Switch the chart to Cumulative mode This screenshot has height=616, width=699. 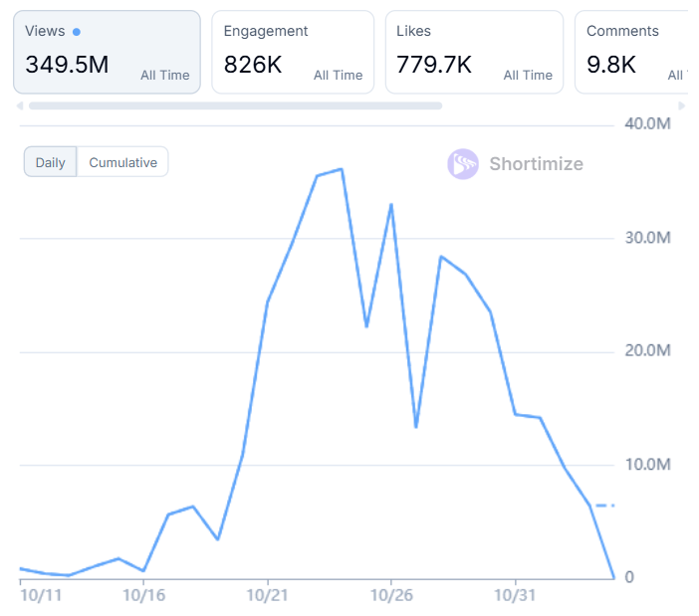(x=122, y=162)
